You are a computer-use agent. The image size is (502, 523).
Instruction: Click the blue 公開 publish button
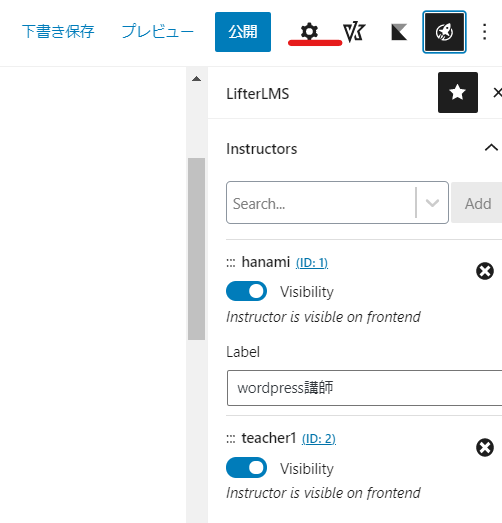click(243, 32)
